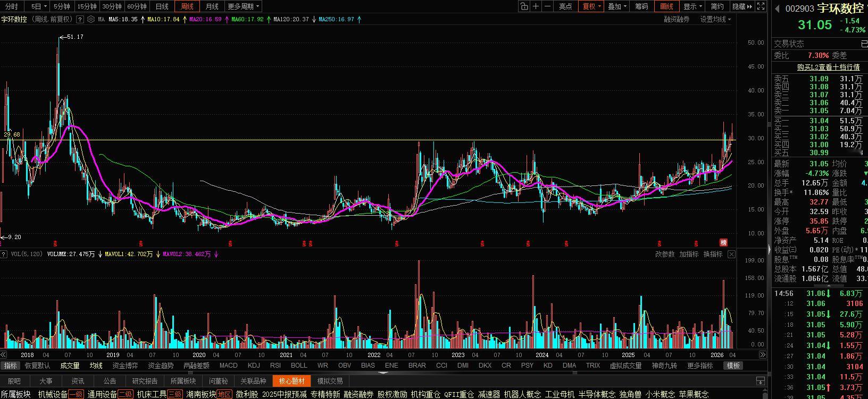Click the lock icon in chart toolbar
Screen dimensions: 868x399
pyautogui.click(x=524, y=6)
